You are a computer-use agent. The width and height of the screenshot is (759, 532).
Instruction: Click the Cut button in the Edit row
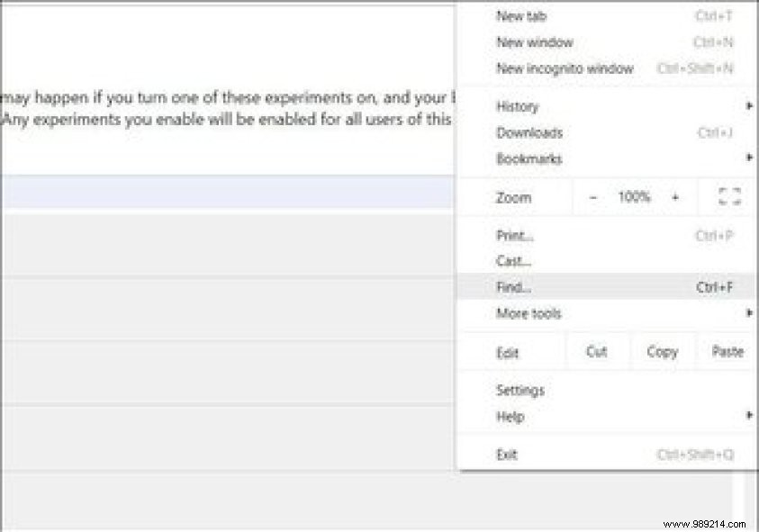coord(596,351)
